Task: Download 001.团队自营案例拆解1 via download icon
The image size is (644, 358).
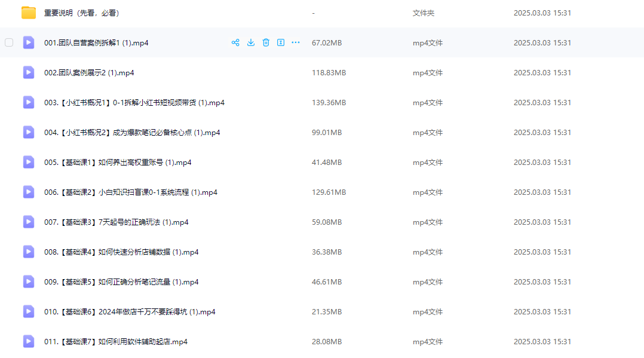Action: 250,42
